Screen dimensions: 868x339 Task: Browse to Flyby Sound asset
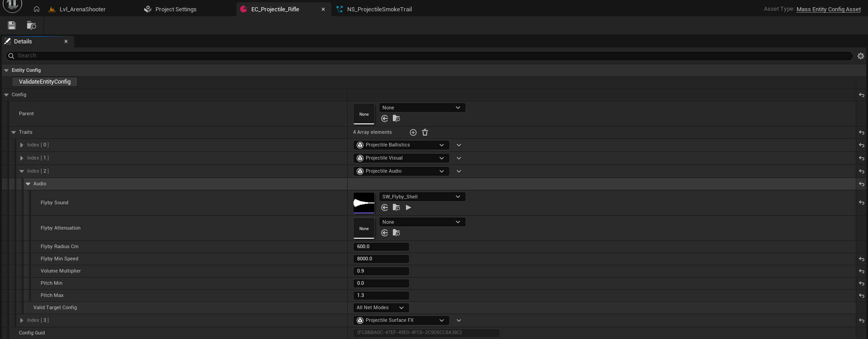pos(396,207)
